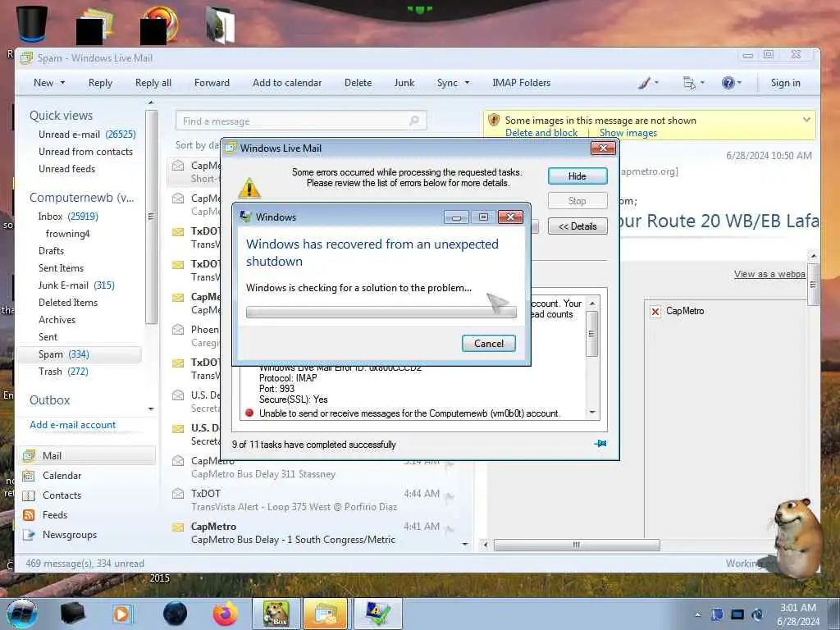The height and width of the screenshot is (630, 840).
Task: Click the error list scroll-down arrow
Action: [592, 412]
